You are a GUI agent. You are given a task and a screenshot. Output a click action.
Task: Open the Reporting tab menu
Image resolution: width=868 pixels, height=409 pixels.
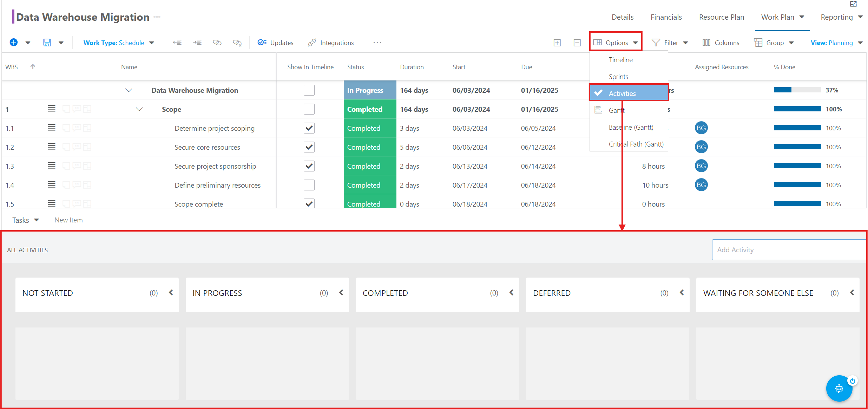click(841, 17)
